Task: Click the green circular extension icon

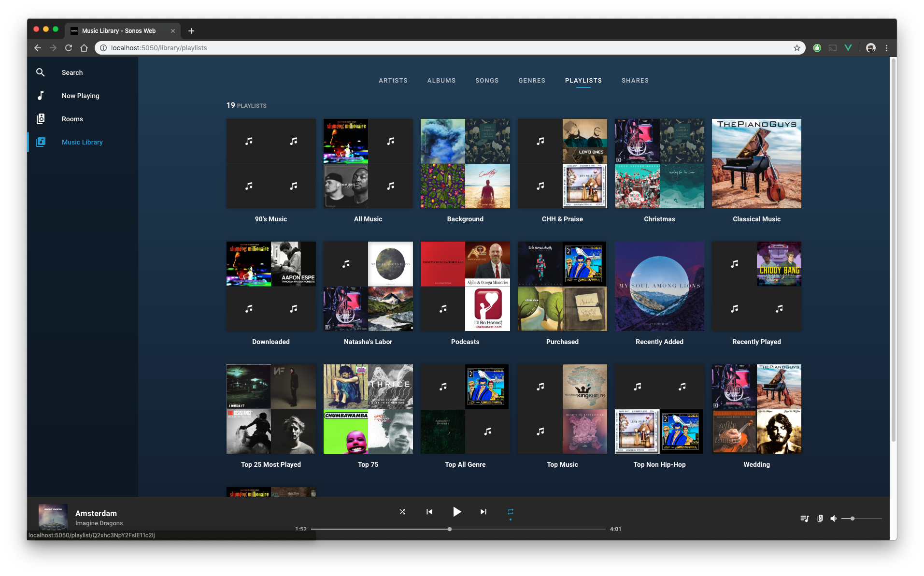Action: (817, 48)
